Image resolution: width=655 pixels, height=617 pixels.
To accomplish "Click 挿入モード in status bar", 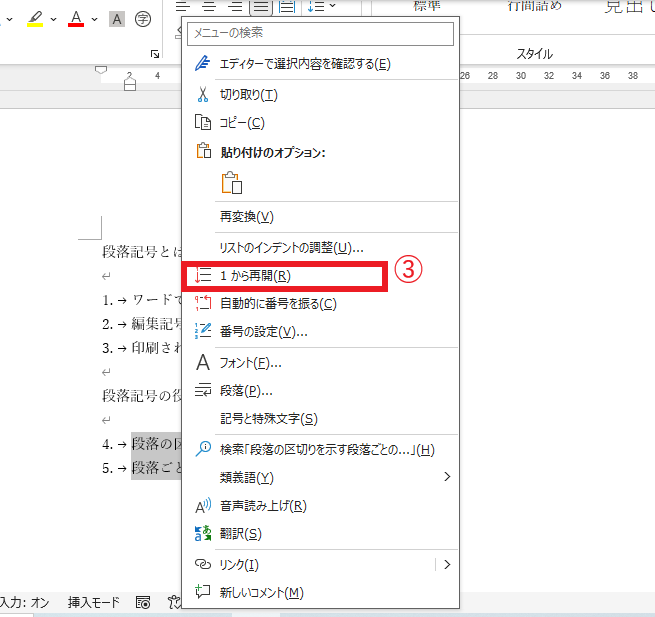I will coord(94,602).
